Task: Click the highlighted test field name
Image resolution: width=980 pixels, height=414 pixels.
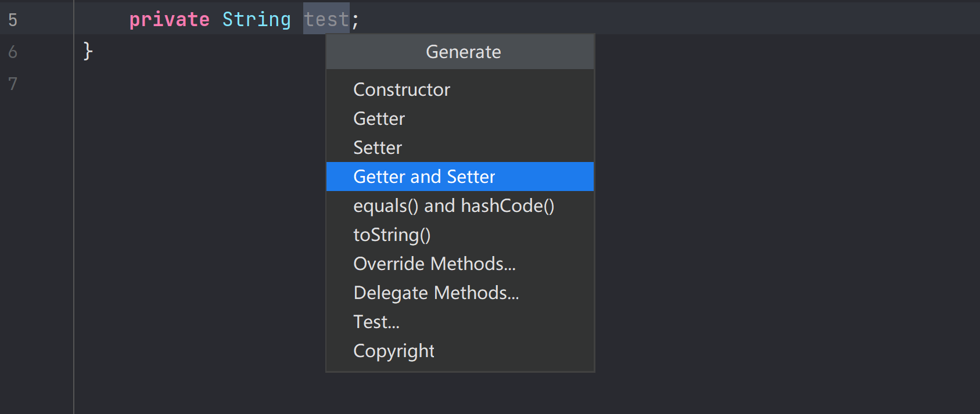Action: [326, 20]
